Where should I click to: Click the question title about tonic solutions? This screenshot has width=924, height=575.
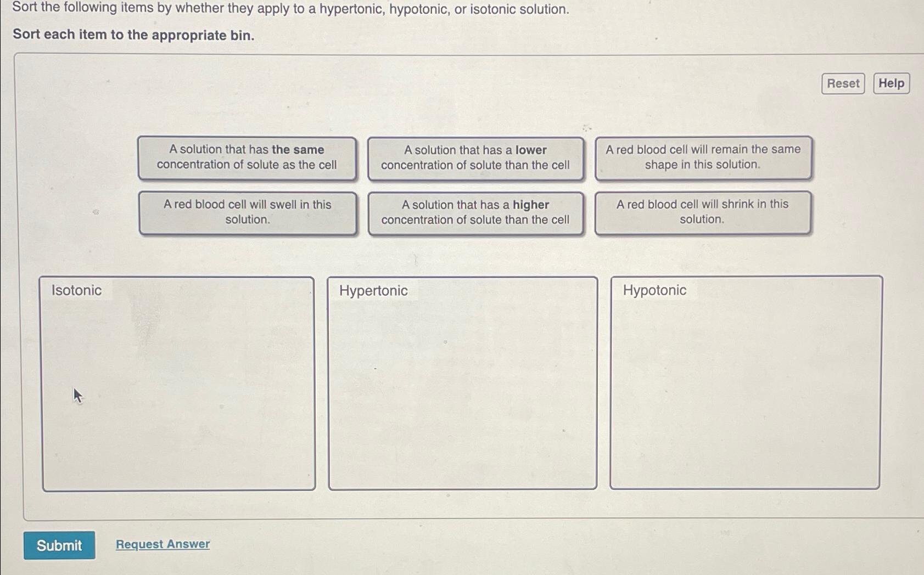[x=291, y=9]
